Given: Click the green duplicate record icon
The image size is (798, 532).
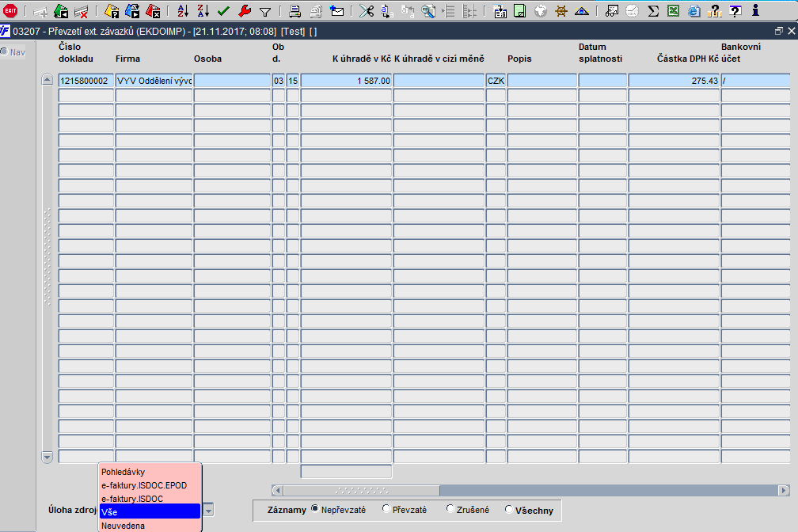Looking at the screenshot, I should [x=60, y=11].
